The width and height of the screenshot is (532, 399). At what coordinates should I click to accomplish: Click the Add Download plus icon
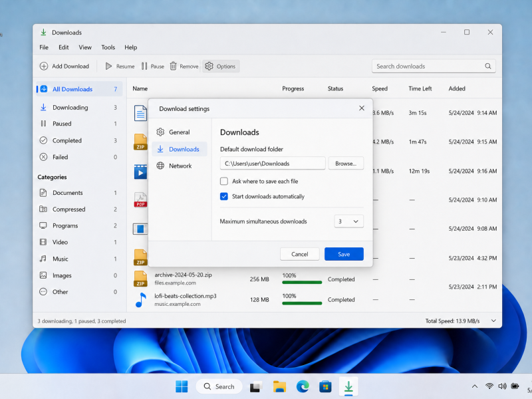tap(44, 66)
